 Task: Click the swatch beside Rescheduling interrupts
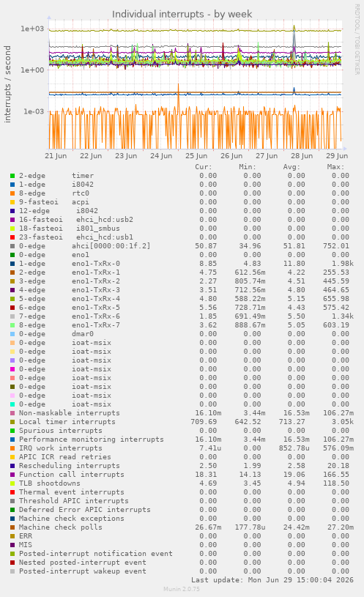12,466
